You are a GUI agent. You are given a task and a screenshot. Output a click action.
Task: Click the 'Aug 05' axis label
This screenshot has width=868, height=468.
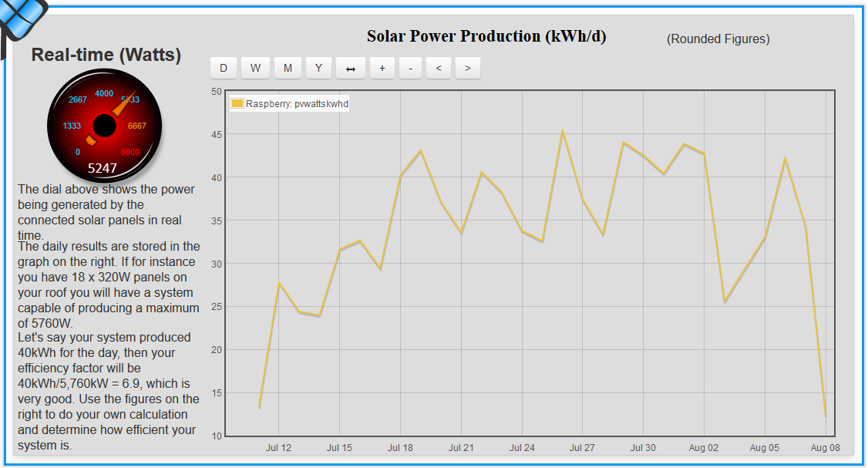765,447
